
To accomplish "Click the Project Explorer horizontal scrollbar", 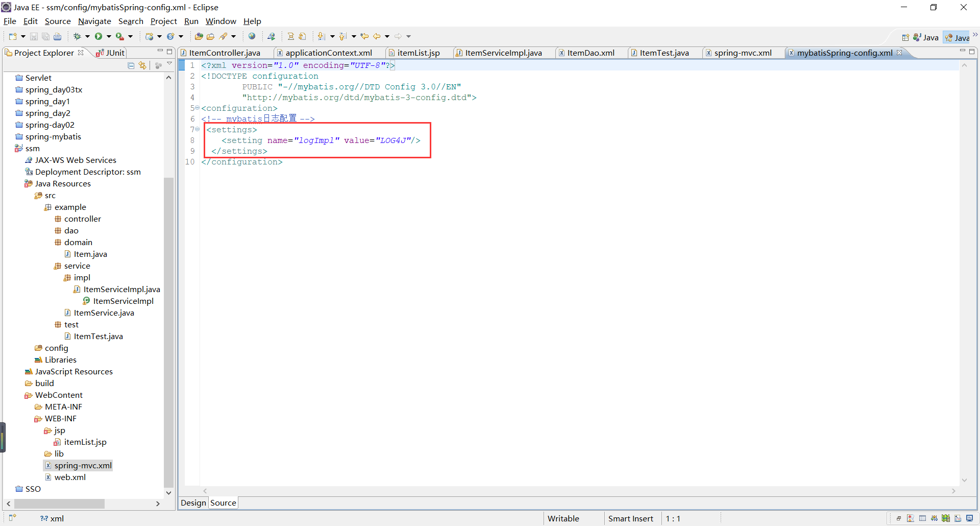I will (x=60, y=504).
